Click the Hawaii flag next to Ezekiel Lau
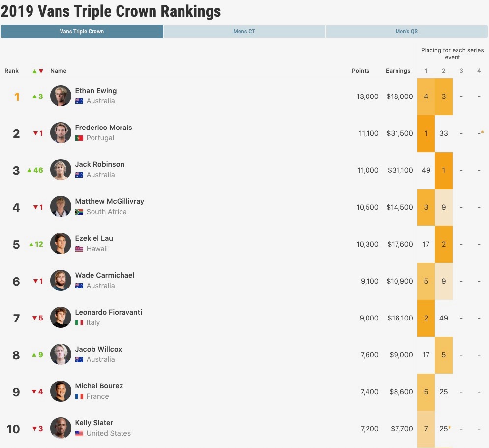The image size is (489, 448). [79, 249]
